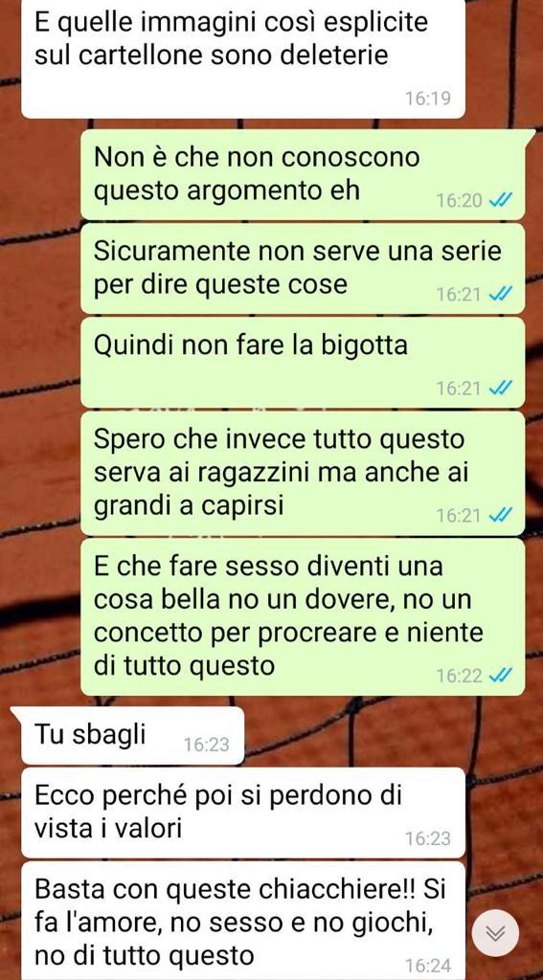
Task: Tap read ticks on 'Sicuramente non serve una serie' message
Action: [x=501, y=294]
